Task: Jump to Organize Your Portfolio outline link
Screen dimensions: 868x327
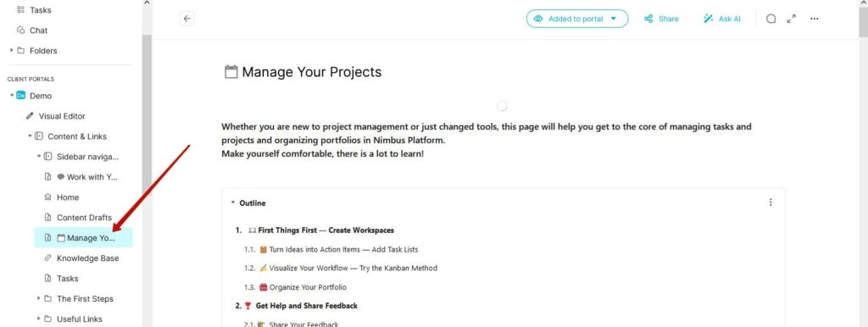Action: point(308,287)
